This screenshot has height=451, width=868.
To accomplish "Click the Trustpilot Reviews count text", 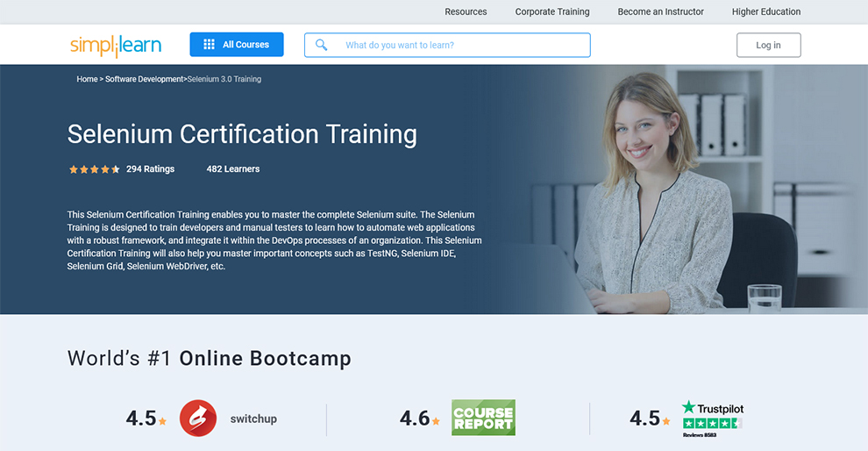I will (x=700, y=435).
